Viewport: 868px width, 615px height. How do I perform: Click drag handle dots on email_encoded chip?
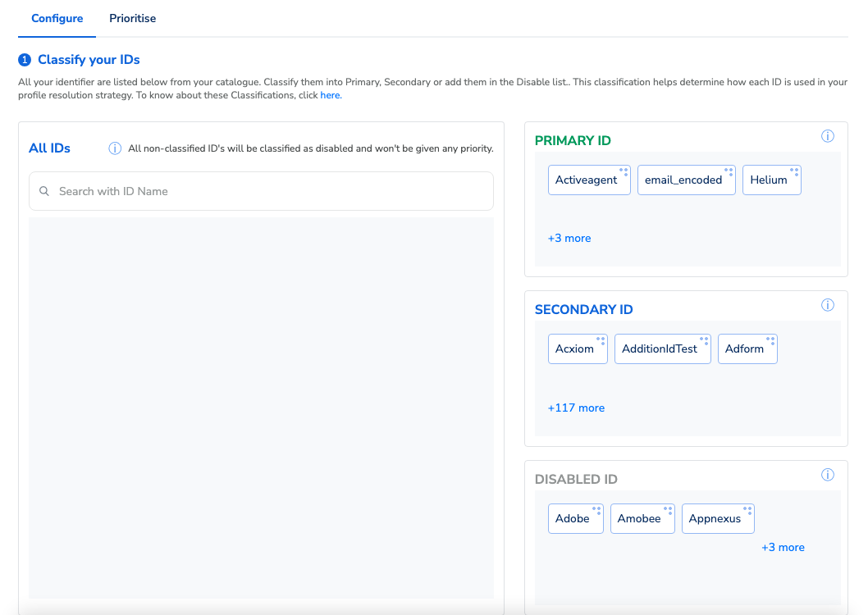[x=729, y=171]
